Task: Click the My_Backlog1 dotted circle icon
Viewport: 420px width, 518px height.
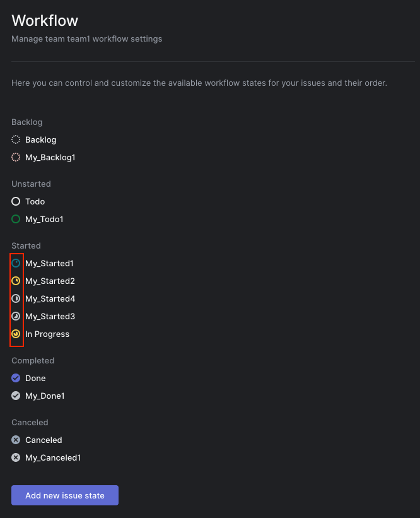Action: tap(16, 157)
